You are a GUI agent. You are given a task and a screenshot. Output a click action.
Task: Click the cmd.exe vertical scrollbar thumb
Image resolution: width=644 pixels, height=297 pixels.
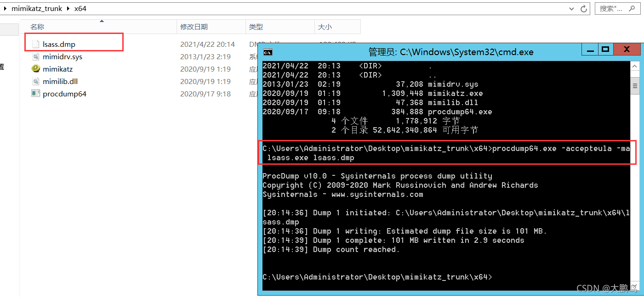point(635,86)
